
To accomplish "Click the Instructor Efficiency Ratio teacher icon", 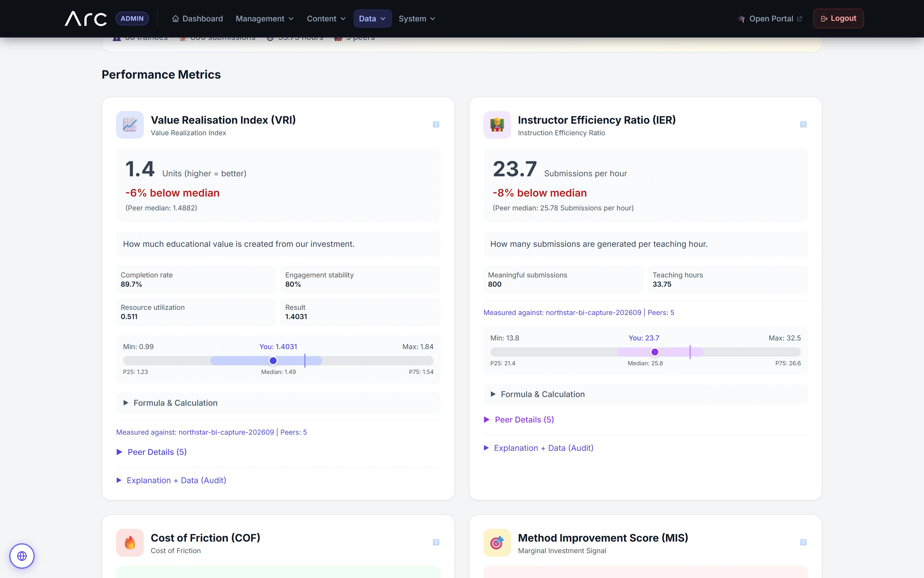I will (x=497, y=125).
